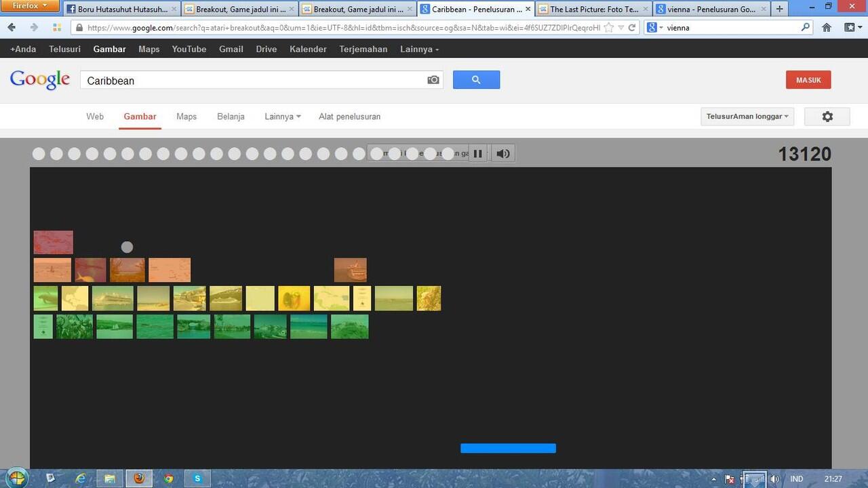Open the settings gear menu

pos(827,117)
